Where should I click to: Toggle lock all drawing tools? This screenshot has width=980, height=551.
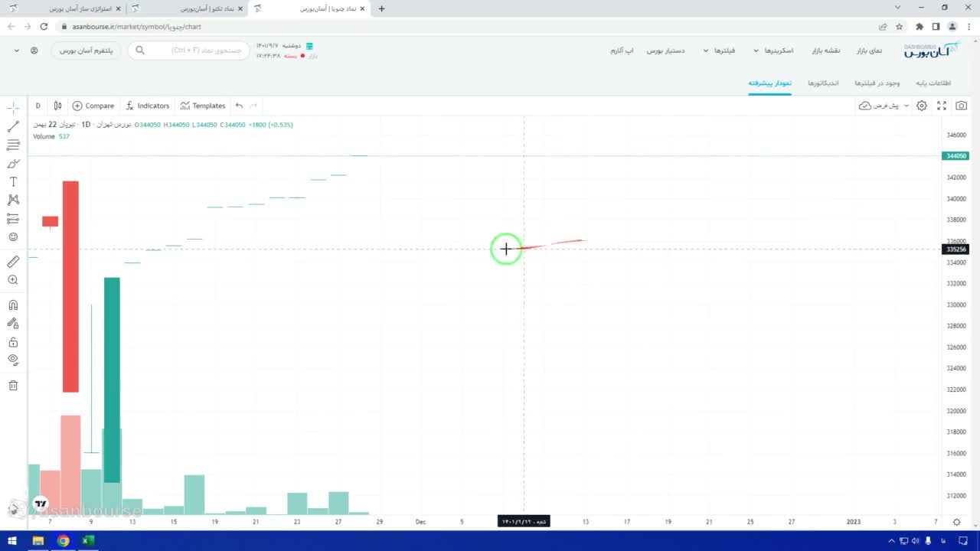(13, 342)
